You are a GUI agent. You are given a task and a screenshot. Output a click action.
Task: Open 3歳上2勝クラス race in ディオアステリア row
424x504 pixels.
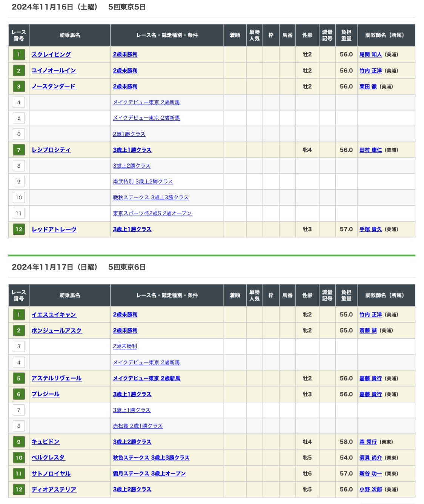pyautogui.click(x=132, y=489)
